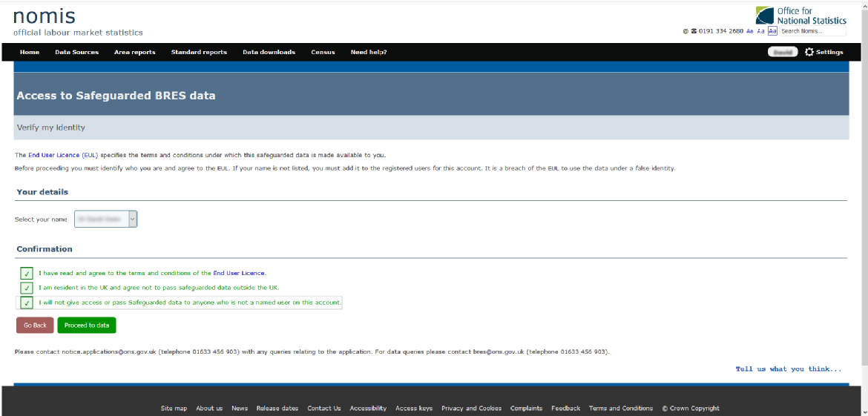This screenshot has height=416, width=868.
Task: Click the page's vertical scrollbar
Action: point(862,185)
